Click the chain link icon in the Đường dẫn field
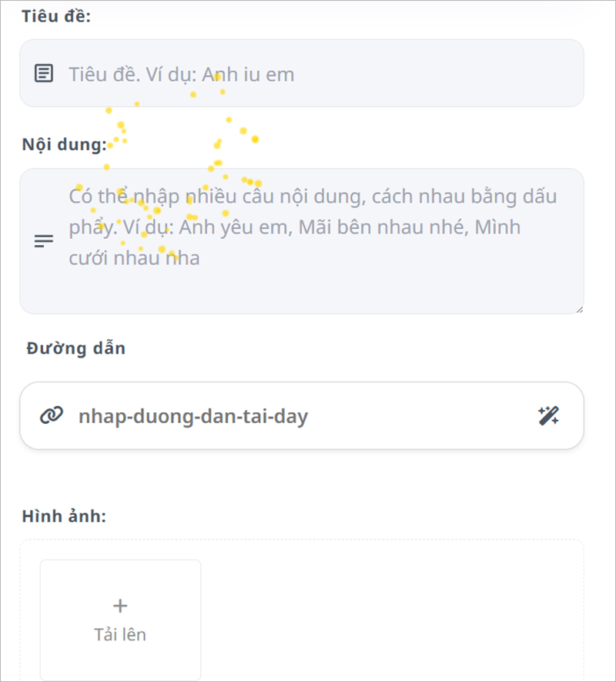This screenshot has width=616, height=682. (51, 415)
